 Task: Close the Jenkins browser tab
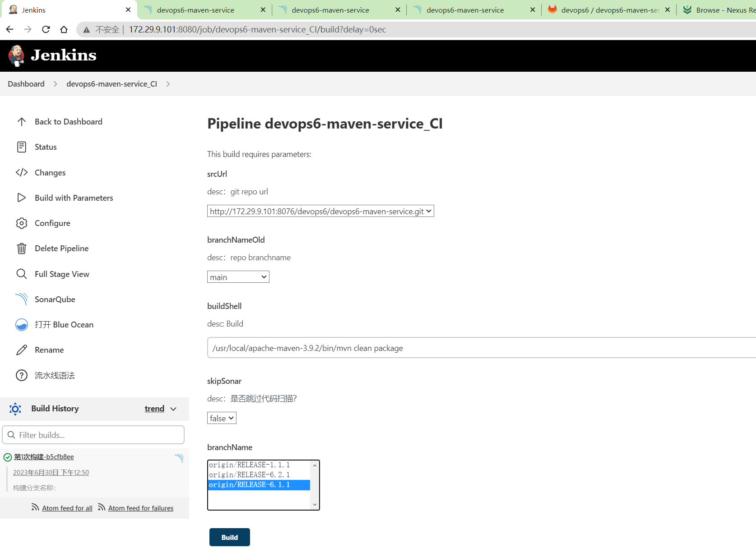coord(128,9)
